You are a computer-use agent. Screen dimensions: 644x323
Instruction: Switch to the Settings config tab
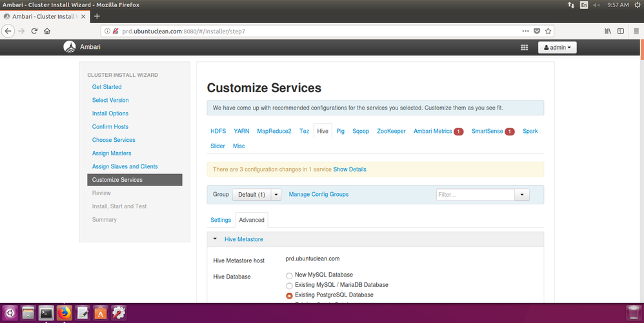pos(221,220)
